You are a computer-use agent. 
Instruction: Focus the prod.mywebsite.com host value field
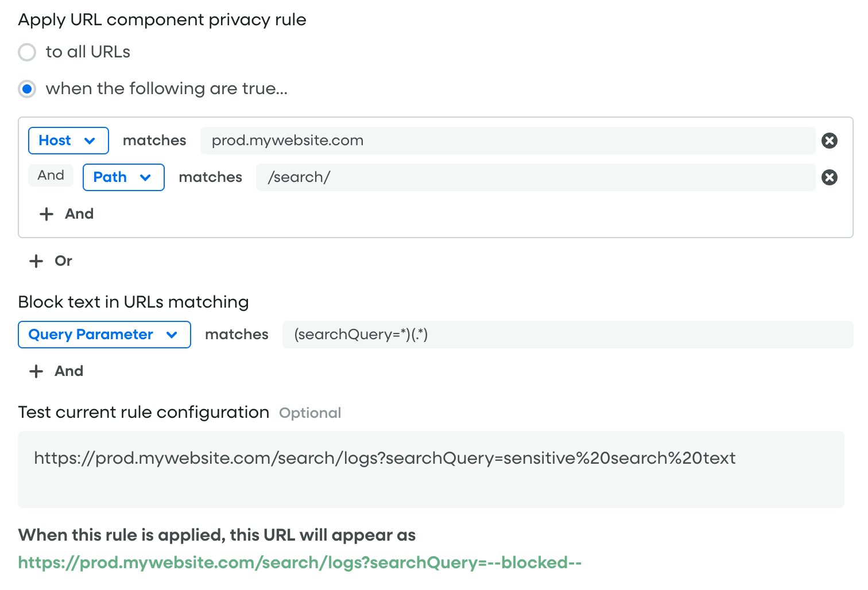[507, 141]
